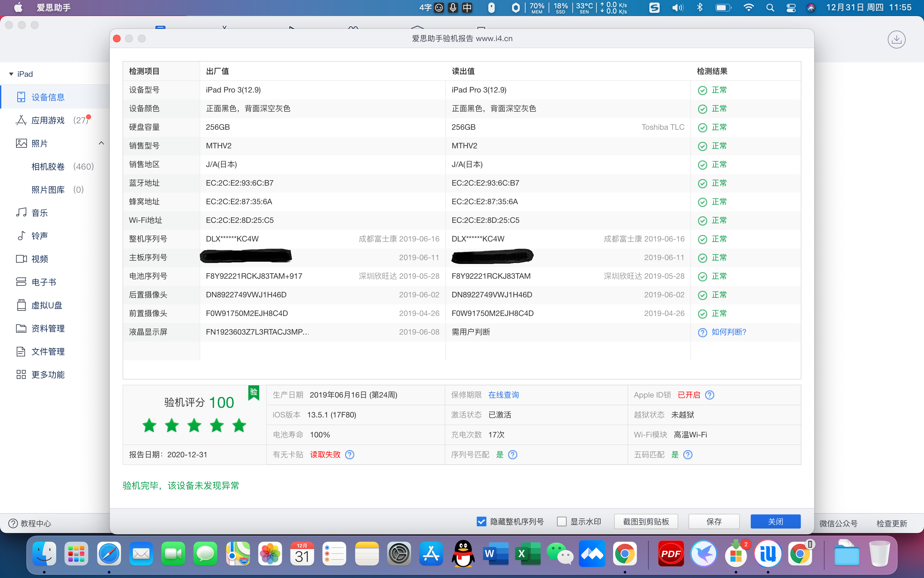Open 虚拟U盘 in the sidebar
Screen dimensions: 924x578
tap(55, 305)
